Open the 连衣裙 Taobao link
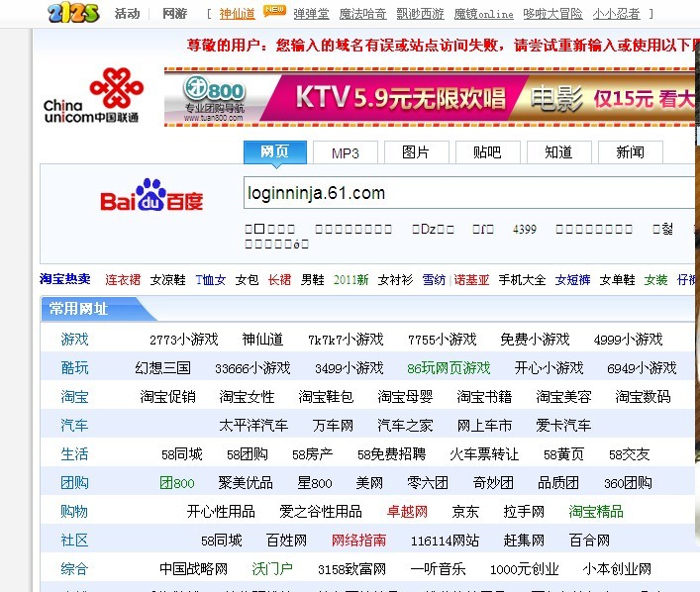The image size is (700, 592). point(123,280)
